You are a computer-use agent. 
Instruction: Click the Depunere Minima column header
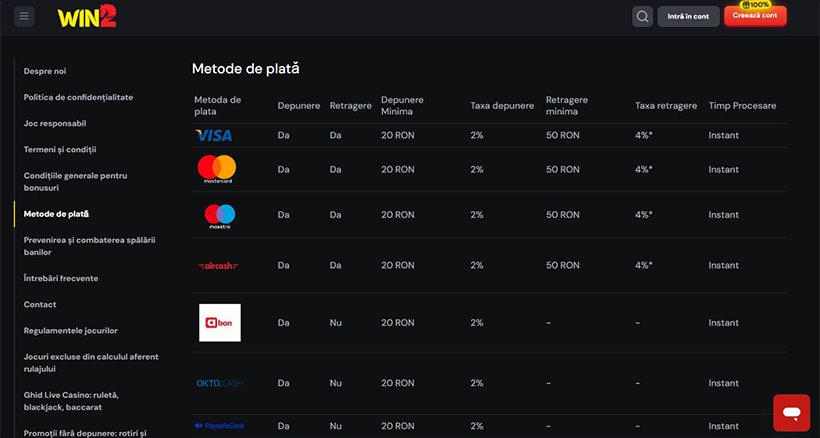402,106
